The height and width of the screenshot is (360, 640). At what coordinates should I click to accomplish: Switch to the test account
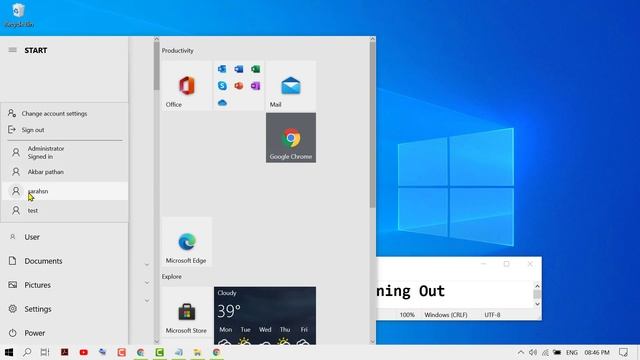(64, 211)
